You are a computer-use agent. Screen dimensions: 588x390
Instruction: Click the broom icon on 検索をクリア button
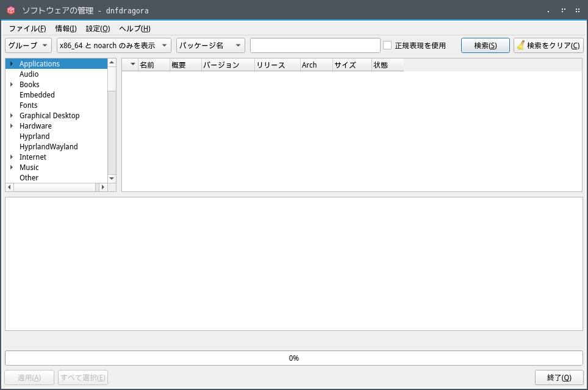click(x=521, y=45)
